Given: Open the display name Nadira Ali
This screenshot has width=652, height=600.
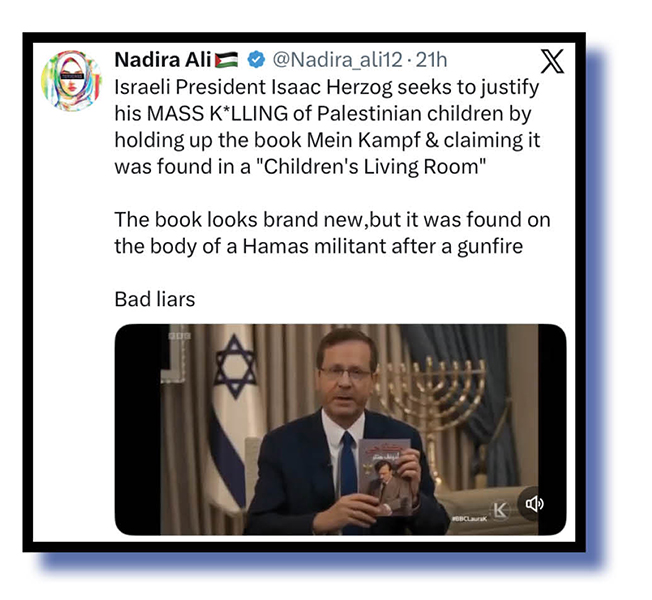Looking at the screenshot, I should [163, 60].
